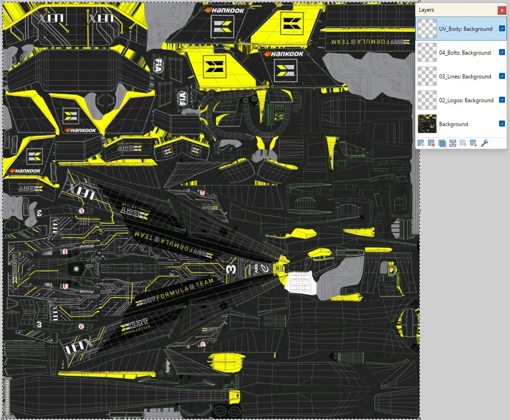Duplicate the selected layer
Image resolution: width=510 pixels, height=420 pixels.
pyautogui.click(x=442, y=143)
